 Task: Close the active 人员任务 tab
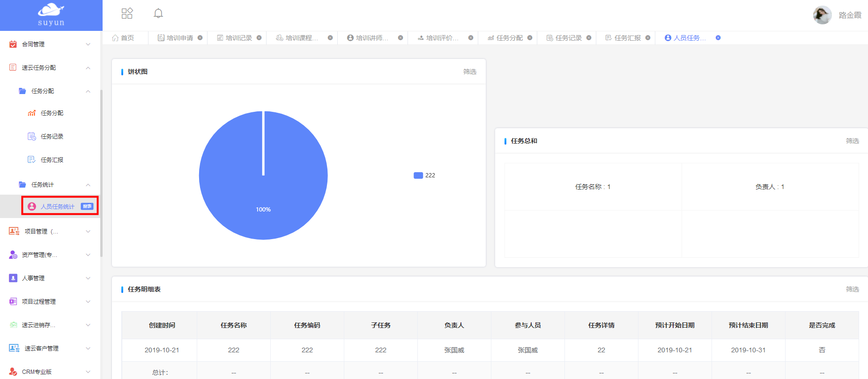tap(718, 38)
